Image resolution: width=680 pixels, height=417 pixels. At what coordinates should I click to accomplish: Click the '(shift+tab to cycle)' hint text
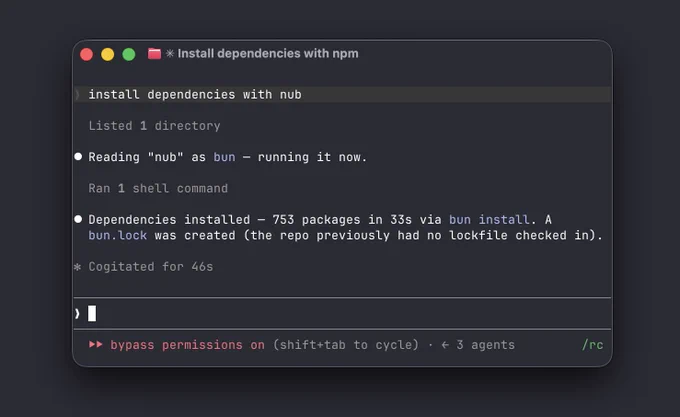tap(346, 345)
